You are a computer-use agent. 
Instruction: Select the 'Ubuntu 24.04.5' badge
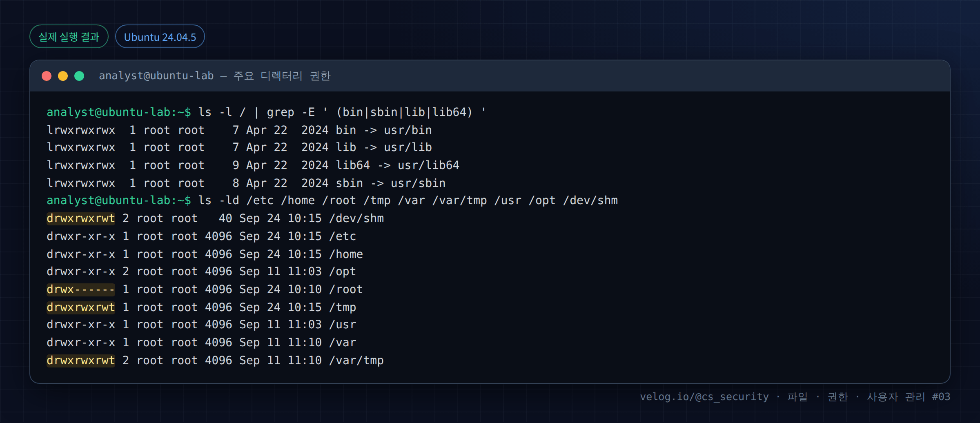point(160,37)
